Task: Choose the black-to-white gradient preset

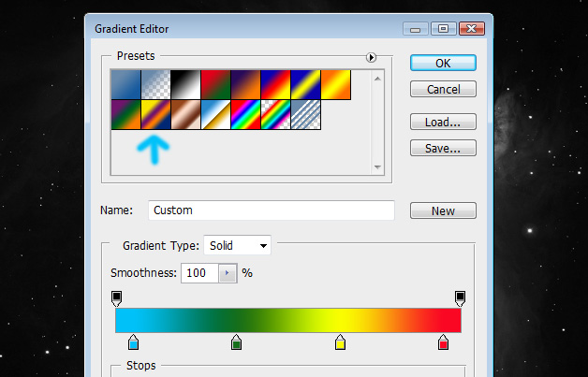Action: click(186, 85)
